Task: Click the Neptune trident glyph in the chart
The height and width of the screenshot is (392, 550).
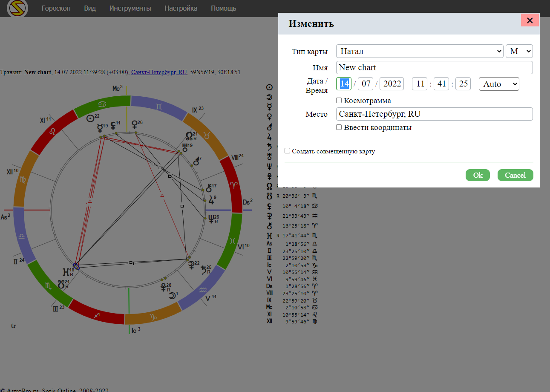Action: click(211, 219)
